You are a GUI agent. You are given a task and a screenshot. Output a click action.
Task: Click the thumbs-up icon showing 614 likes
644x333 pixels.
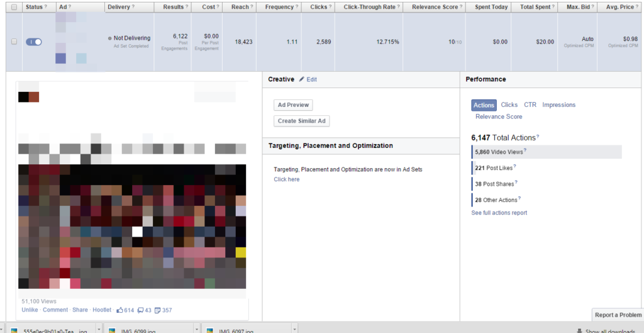(x=120, y=310)
